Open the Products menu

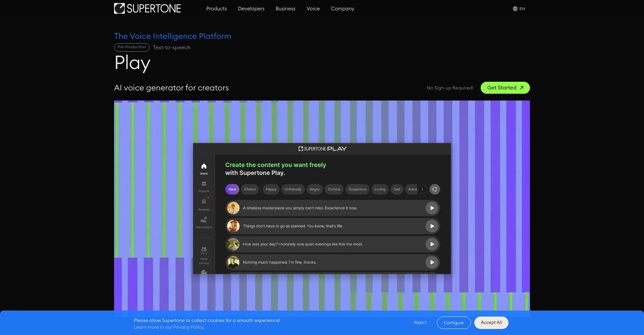[x=216, y=9]
